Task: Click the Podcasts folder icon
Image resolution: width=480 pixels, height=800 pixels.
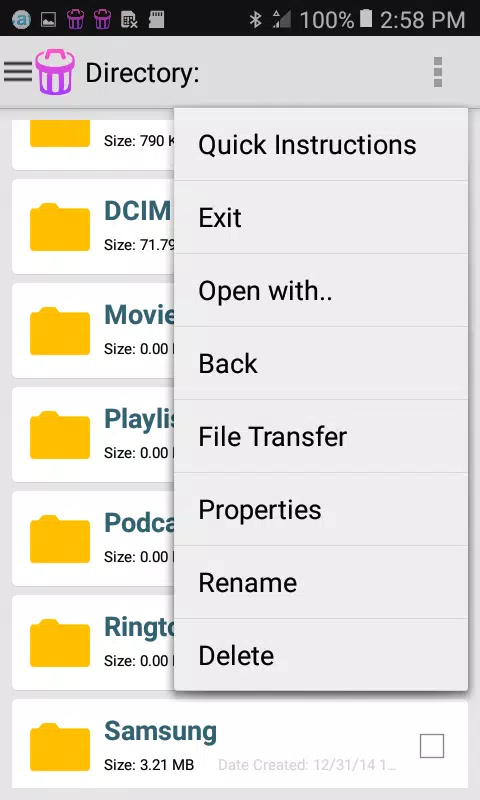Action: click(60, 539)
